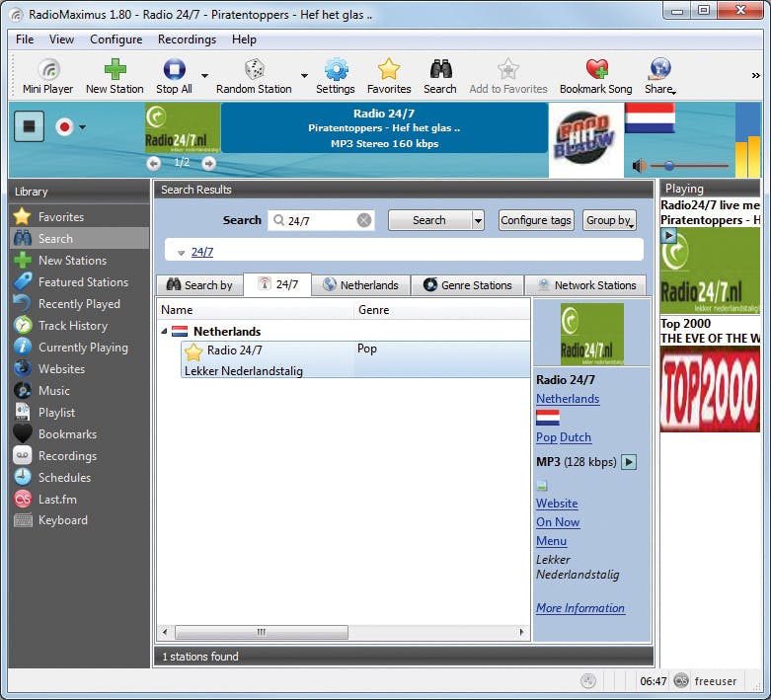
Task: Open the File menu
Action: (x=25, y=39)
